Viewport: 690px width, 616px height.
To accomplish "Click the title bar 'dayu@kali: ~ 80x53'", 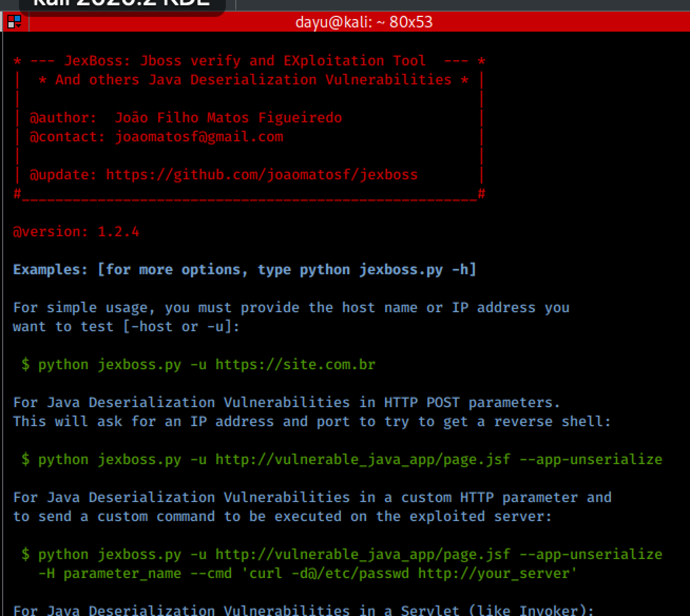I will (x=364, y=22).
